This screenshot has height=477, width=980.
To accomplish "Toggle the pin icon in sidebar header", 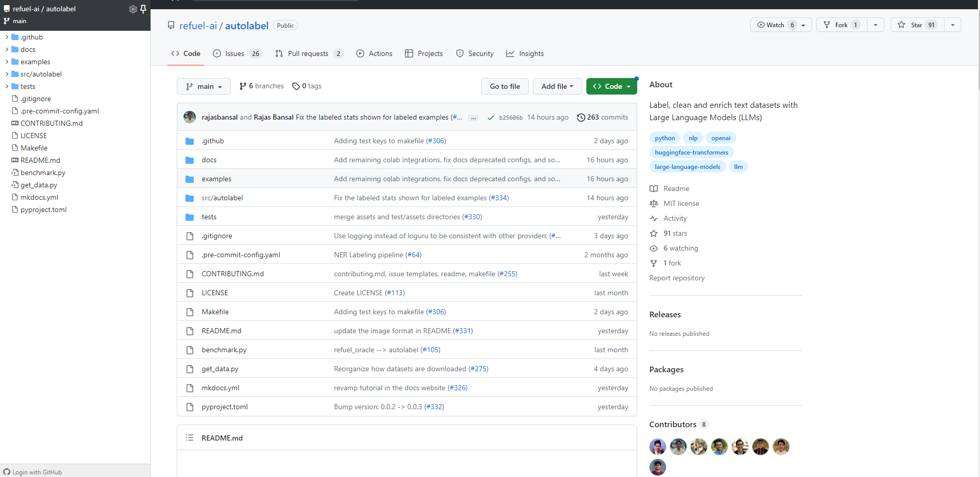I will click(143, 9).
